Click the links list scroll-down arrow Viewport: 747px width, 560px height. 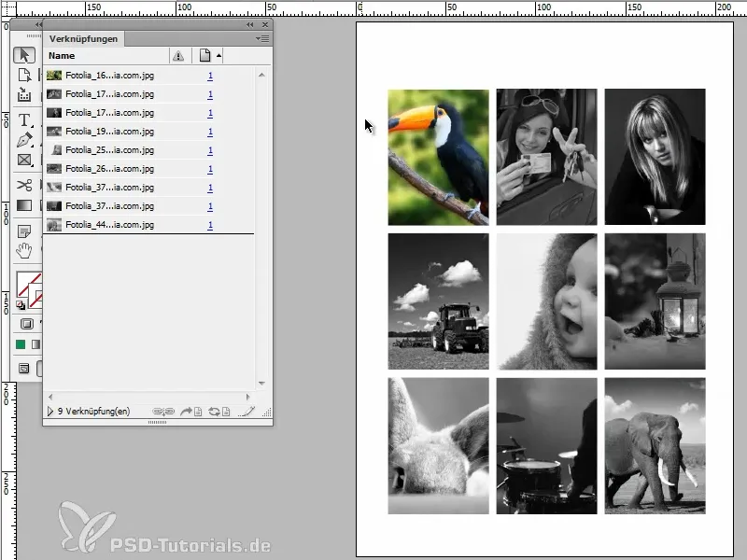261,383
